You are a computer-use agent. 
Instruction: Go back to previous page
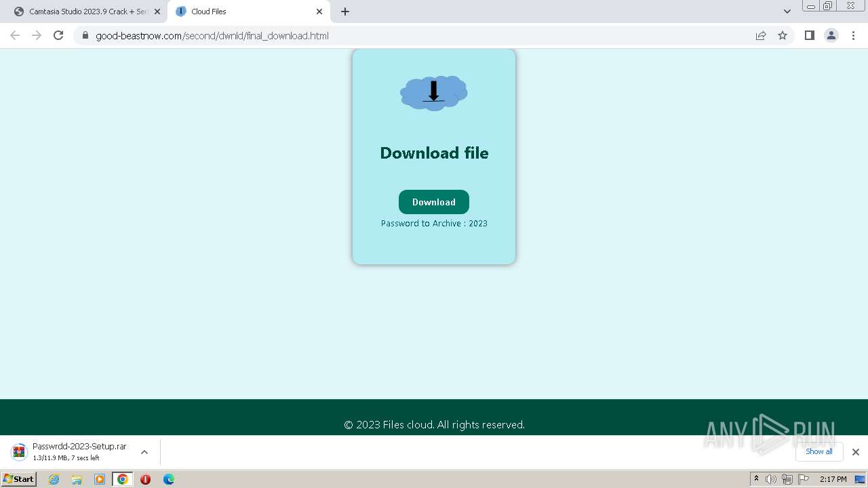pyautogui.click(x=15, y=35)
